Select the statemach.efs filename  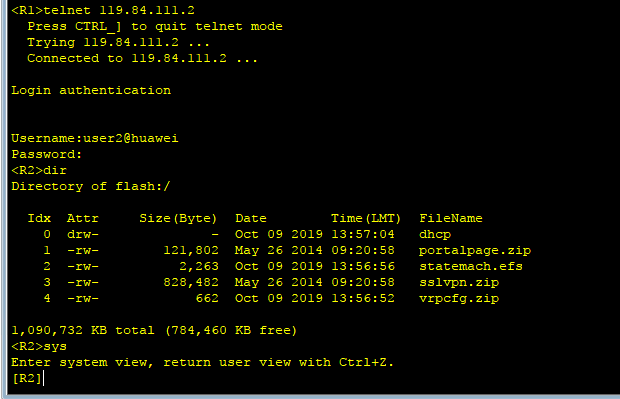tap(471, 267)
